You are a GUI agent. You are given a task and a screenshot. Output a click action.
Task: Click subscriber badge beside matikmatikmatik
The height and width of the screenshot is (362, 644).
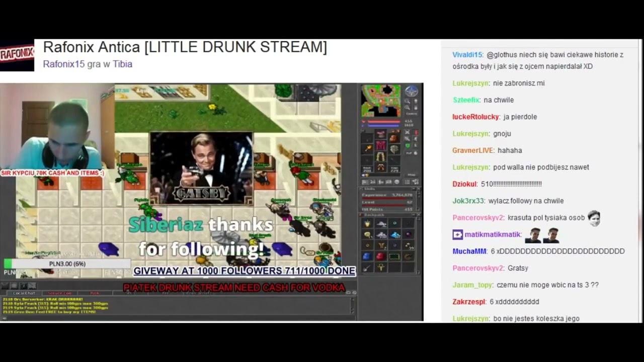[x=457, y=234]
